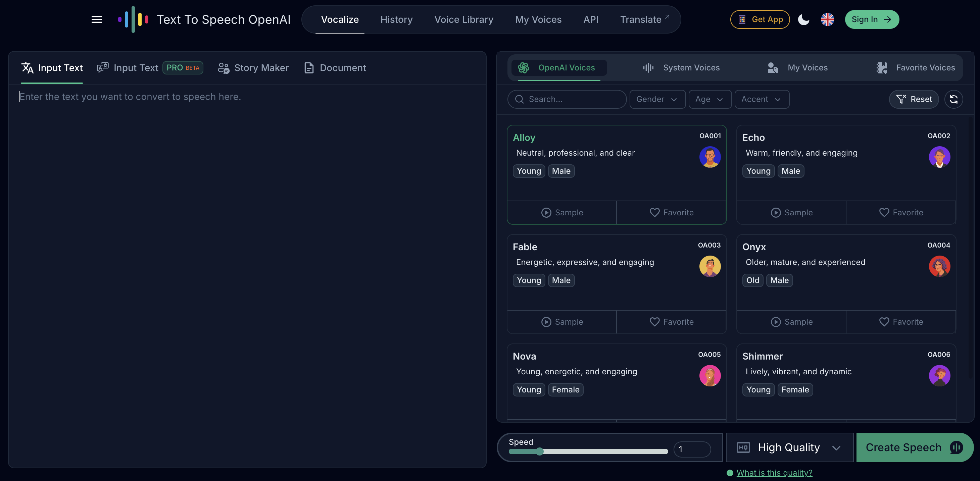Favorite the Echo voice

coord(901,213)
